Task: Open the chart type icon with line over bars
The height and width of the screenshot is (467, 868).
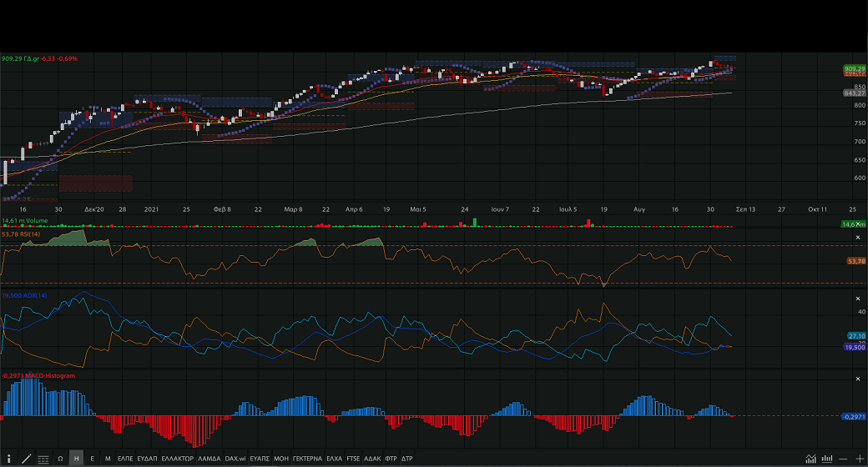Action: click(x=810, y=459)
